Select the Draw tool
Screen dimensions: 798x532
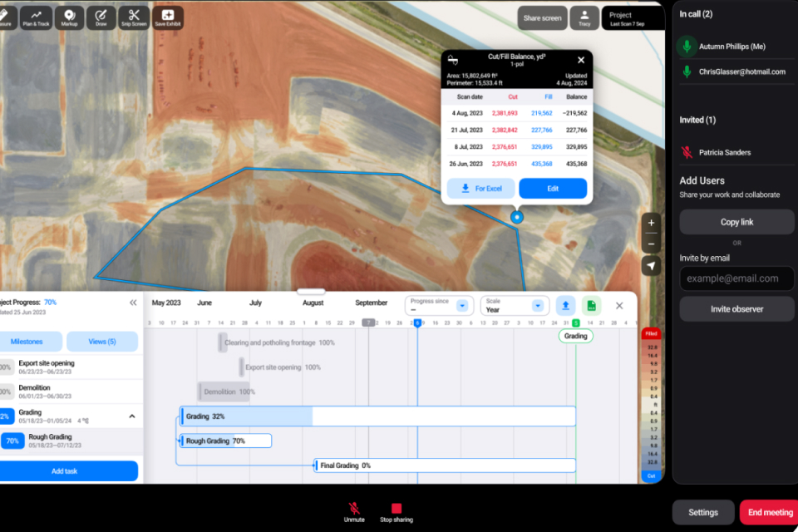pyautogui.click(x=101, y=17)
